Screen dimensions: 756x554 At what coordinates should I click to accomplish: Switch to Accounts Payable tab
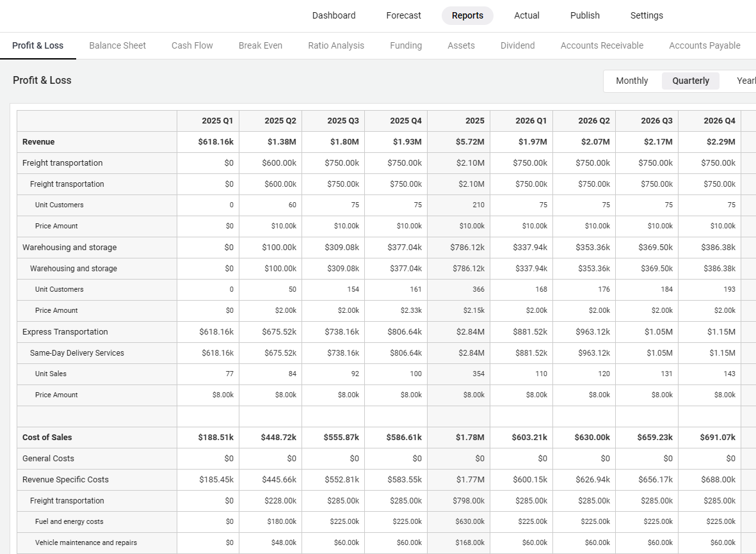(x=704, y=45)
